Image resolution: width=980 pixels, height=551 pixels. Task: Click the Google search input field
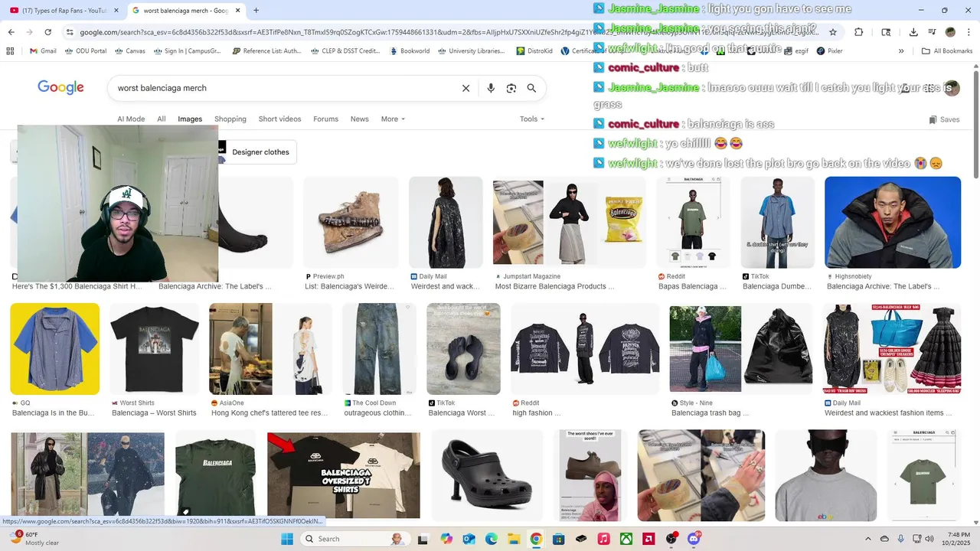point(283,88)
